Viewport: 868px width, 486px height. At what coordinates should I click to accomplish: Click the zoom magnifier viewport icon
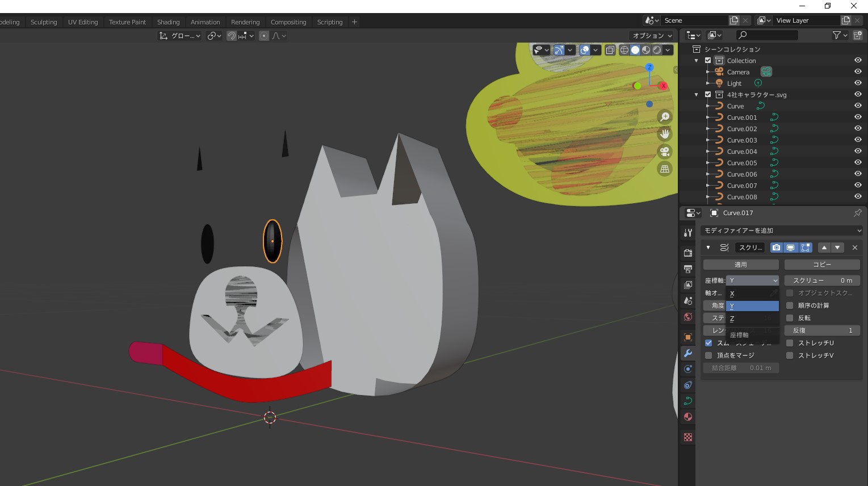click(664, 117)
